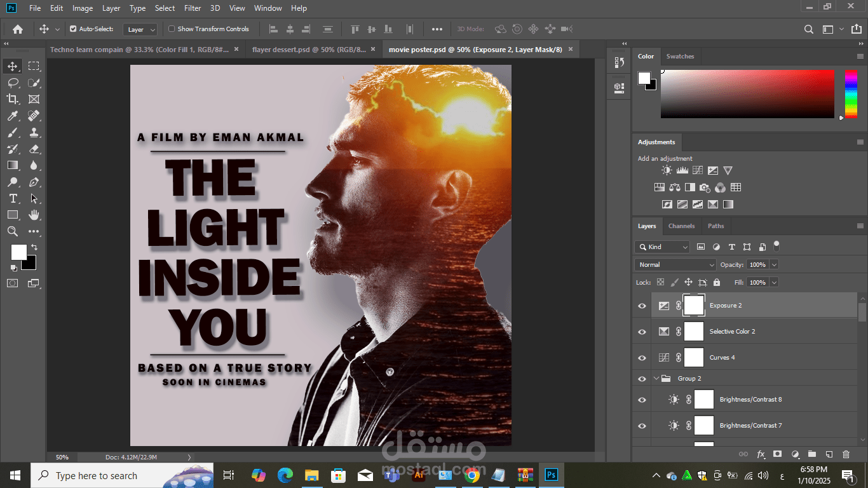Open the Auto-Select Layer dropdown
Viewport: 868px width, 488px height.
pos(141,29)
